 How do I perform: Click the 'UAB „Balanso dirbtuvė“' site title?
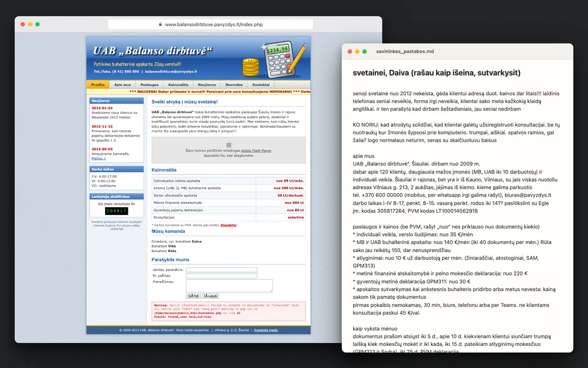pyautogui.click(x=153, y=51)
